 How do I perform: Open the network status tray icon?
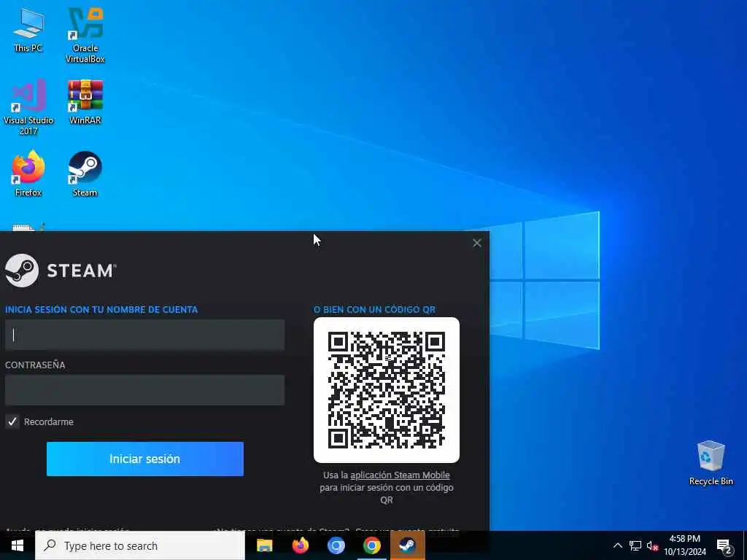(635, 545)
